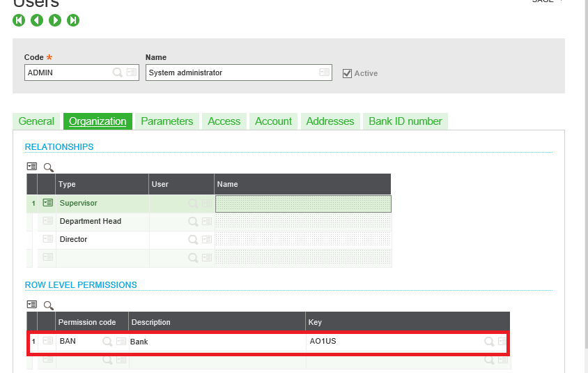Click Row Level Permissions search magnifier
Image resolution: width=588 pixels, height=373 pixels.
pyautogui.click(x=48, y=305)
